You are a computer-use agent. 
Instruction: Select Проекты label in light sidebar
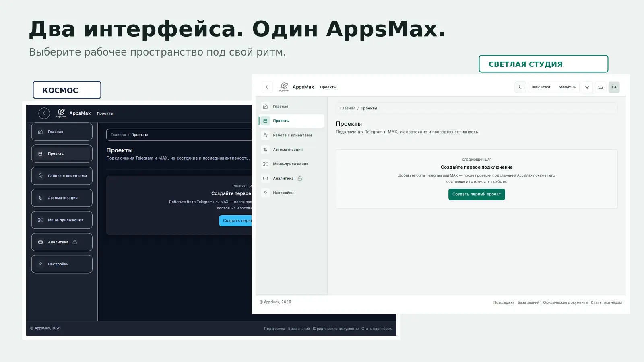click(x=281, y=121)
